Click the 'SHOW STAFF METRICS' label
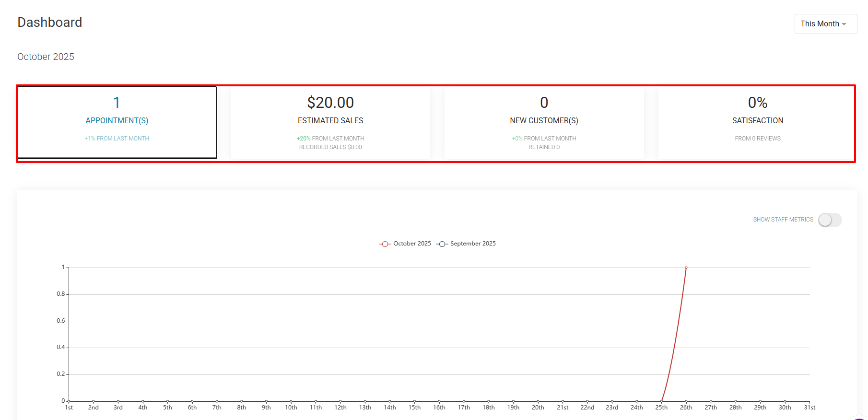Viewport: 868px width, 420px height. click(x=783, y=220)
